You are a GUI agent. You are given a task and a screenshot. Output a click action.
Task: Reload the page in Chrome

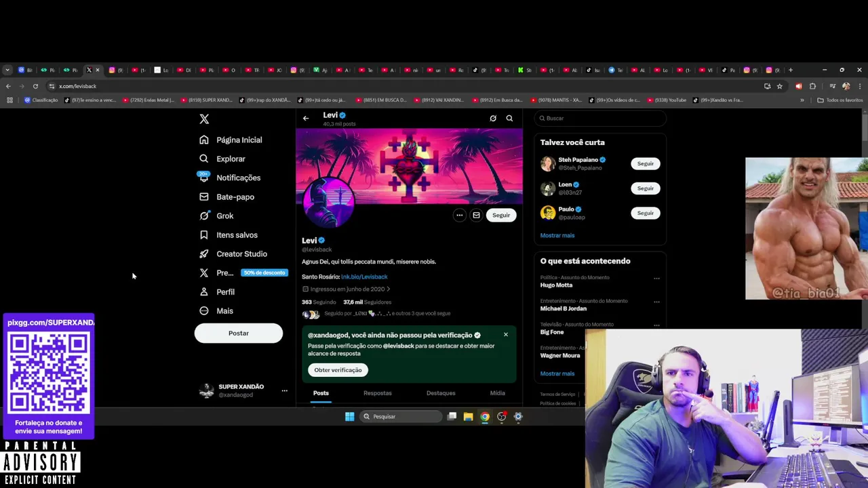[35, 86]
